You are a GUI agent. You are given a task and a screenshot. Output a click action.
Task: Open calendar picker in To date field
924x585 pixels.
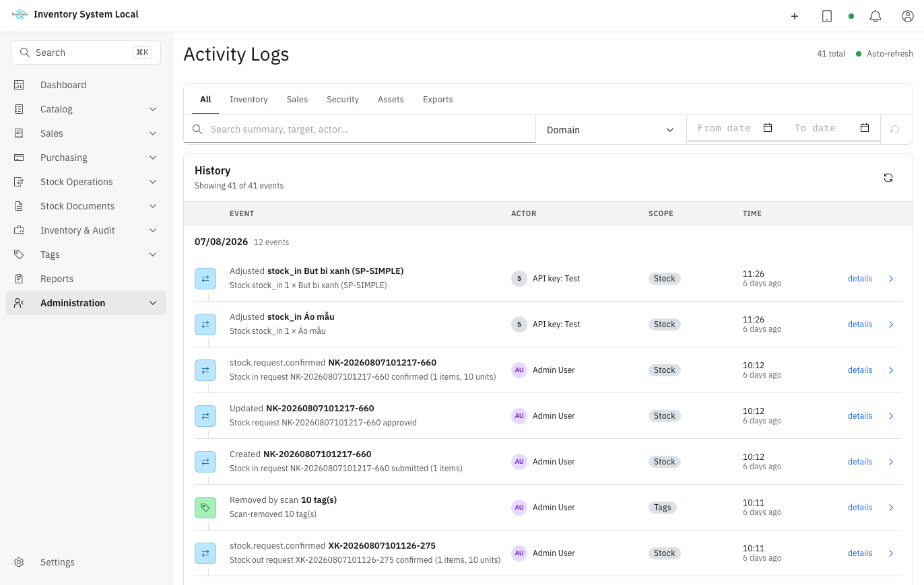coord(865,128)
